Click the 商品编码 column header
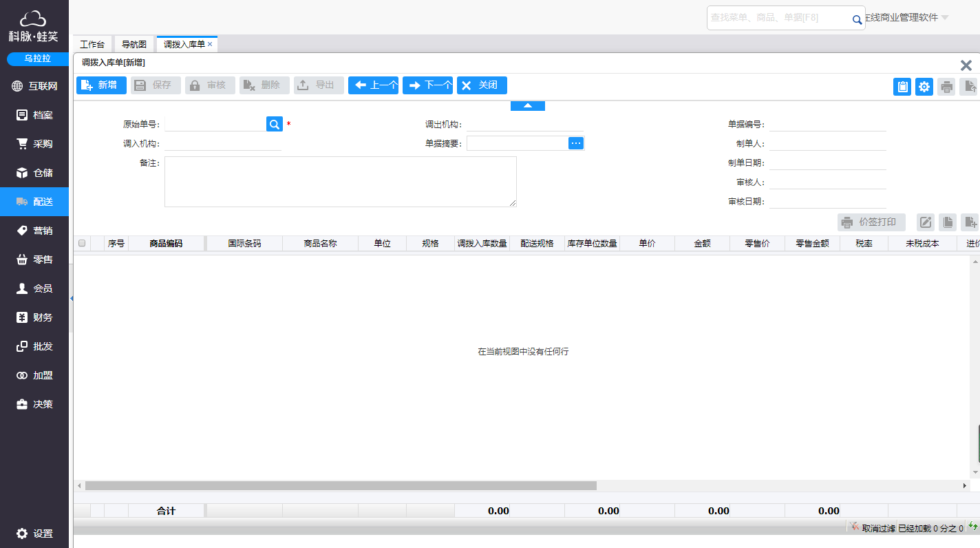The height and width of the screenshot is (548, 980). [x=166, y=243]
